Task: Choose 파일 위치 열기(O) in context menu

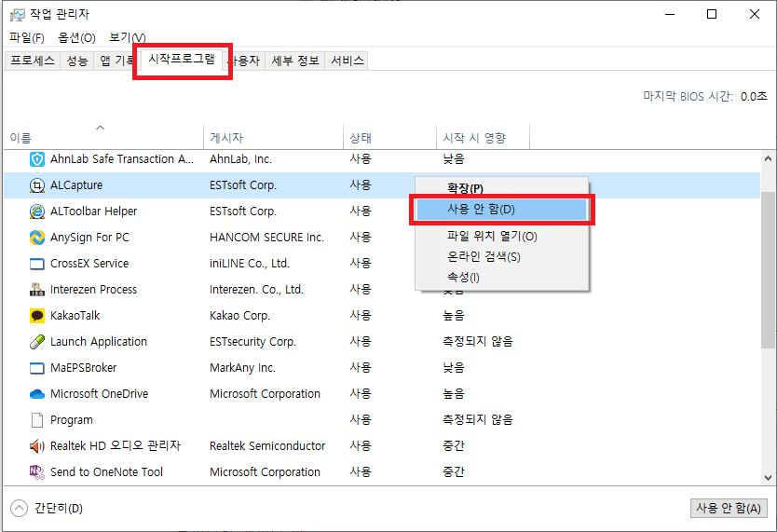Action: click(x=502, y=237)
